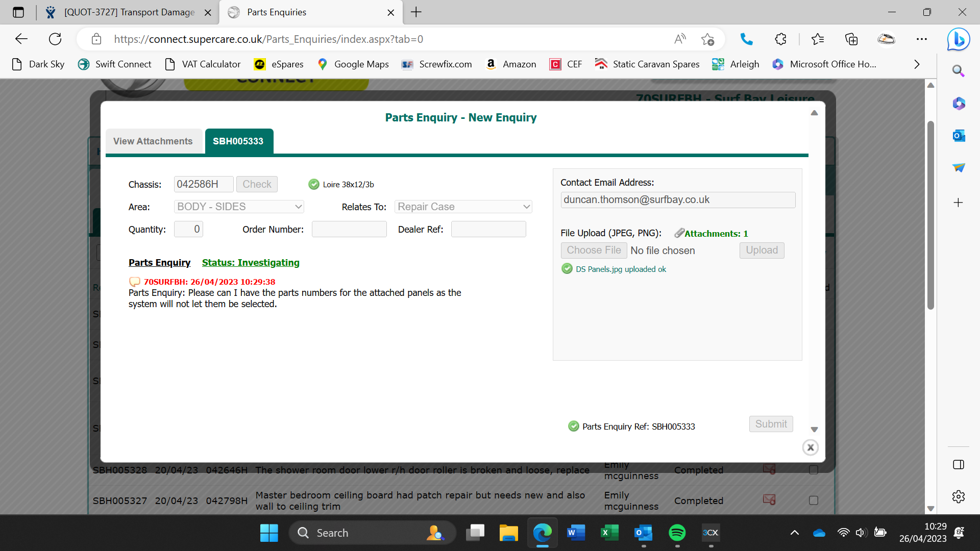Click the Status: Investigating link

pos(251,263)
